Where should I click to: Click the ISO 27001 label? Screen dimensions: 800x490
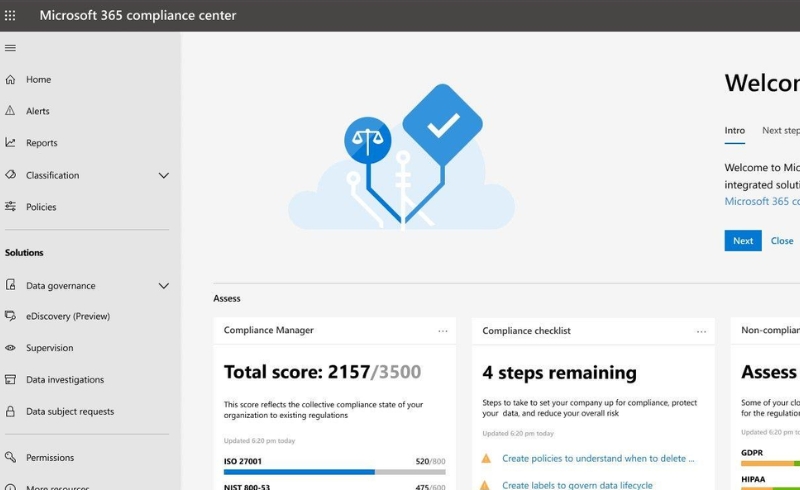[x=242, y=461]
